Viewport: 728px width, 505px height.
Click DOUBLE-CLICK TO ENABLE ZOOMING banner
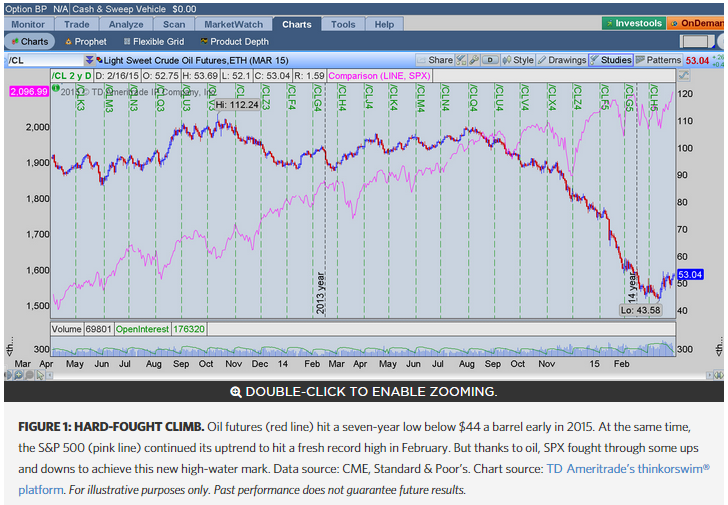[x=364, y=391]
